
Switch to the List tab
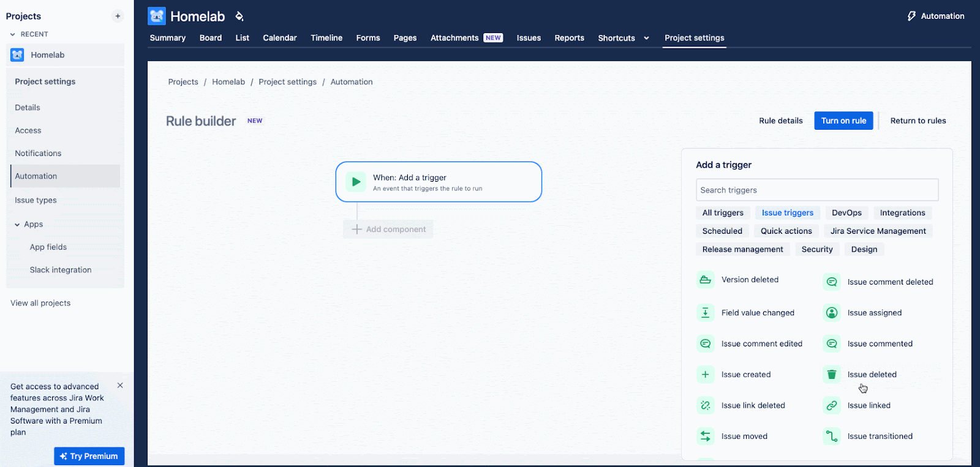coord(243,38)
